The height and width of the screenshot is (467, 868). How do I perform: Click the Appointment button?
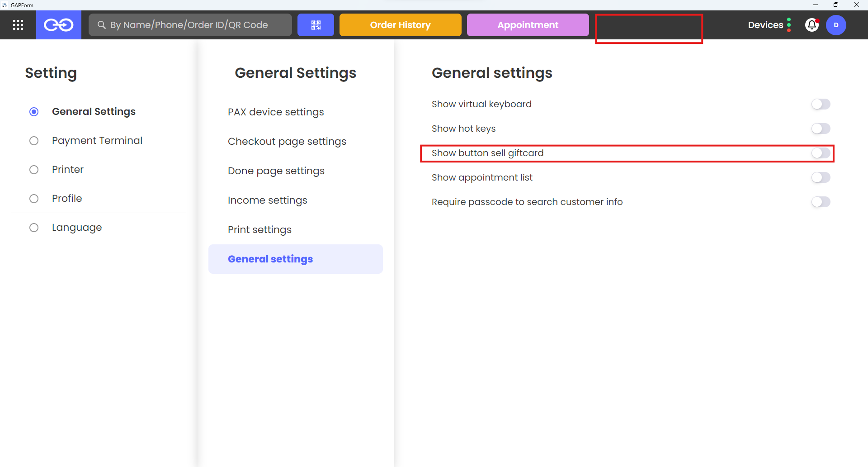[528, 25]
